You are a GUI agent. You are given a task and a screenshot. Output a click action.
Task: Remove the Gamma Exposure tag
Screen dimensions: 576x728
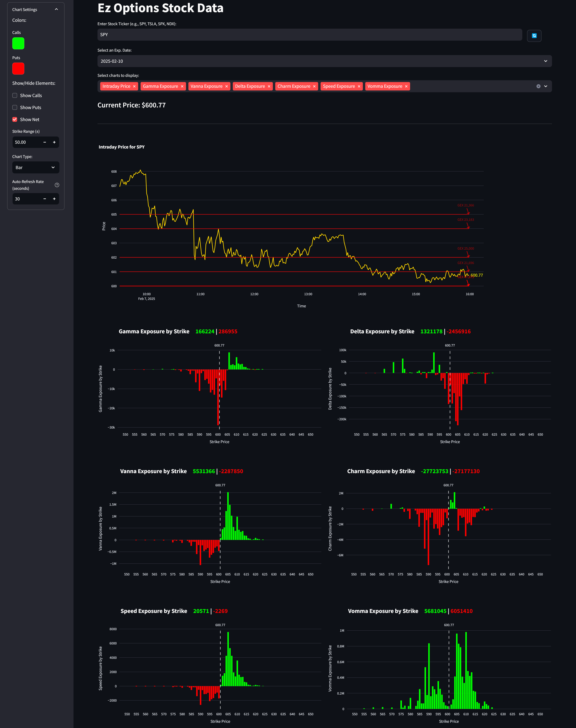[182, 86]
